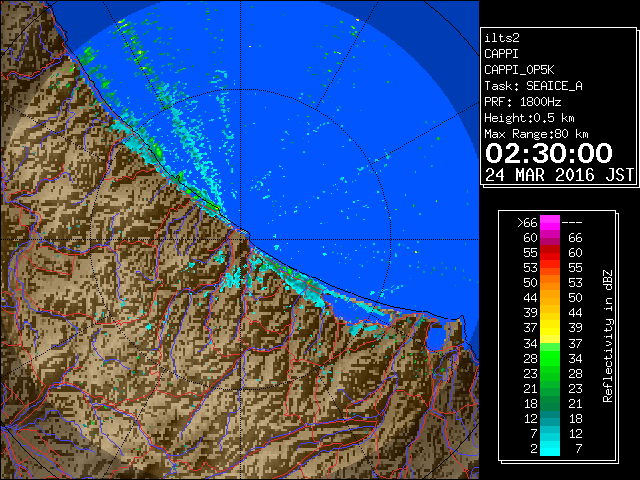Click the "Reflectivity in dBZ" legend title
This screenshot has width=640, height=480.
click(608, 336)
